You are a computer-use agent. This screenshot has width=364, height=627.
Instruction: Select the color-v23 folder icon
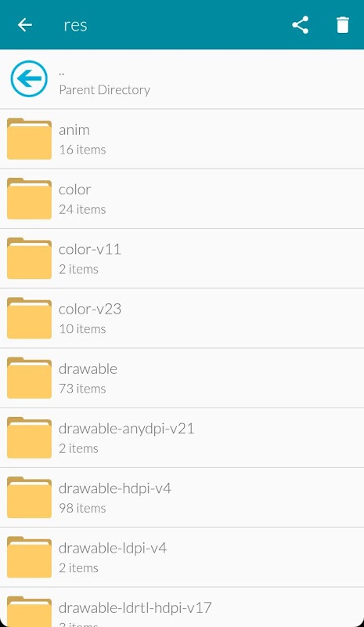pos(29,317)
